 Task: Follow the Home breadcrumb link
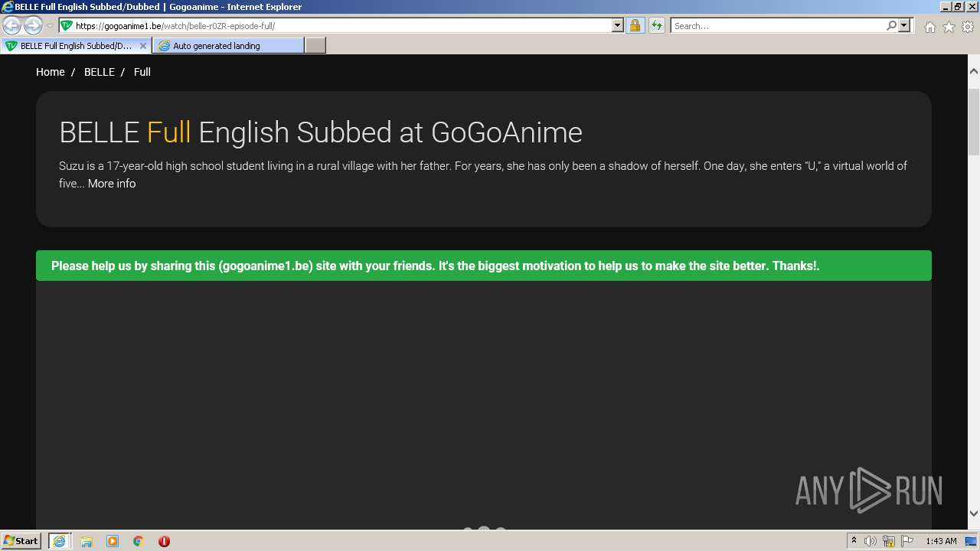point(51,72)
